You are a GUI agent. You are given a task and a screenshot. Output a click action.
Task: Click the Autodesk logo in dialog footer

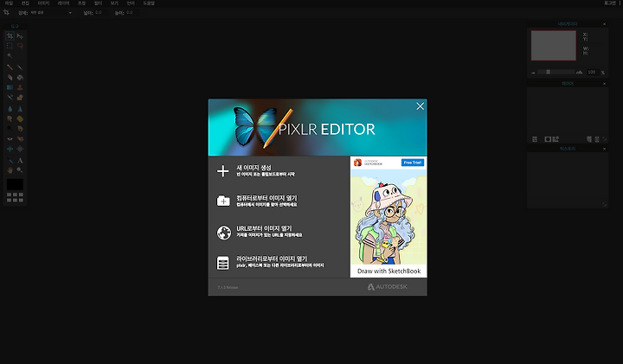coord(388,286)
